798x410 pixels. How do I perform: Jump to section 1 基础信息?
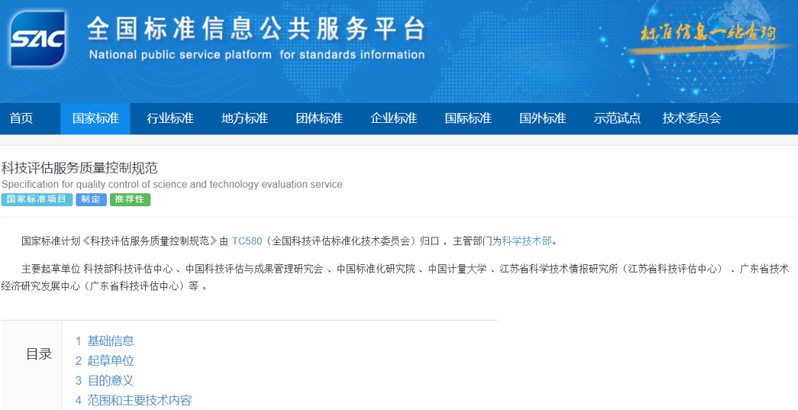coord(105,341)
